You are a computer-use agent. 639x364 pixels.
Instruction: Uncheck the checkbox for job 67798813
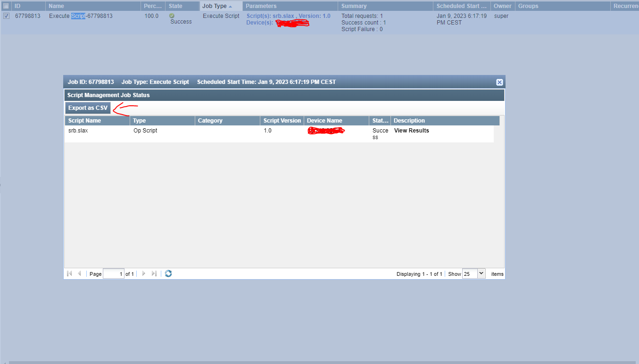point(6,15)
